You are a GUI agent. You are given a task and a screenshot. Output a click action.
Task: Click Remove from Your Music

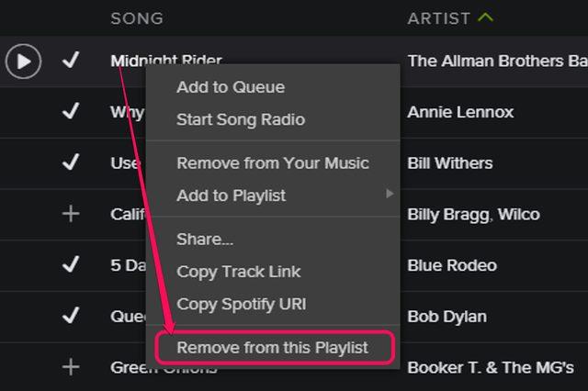pos(273,163)
